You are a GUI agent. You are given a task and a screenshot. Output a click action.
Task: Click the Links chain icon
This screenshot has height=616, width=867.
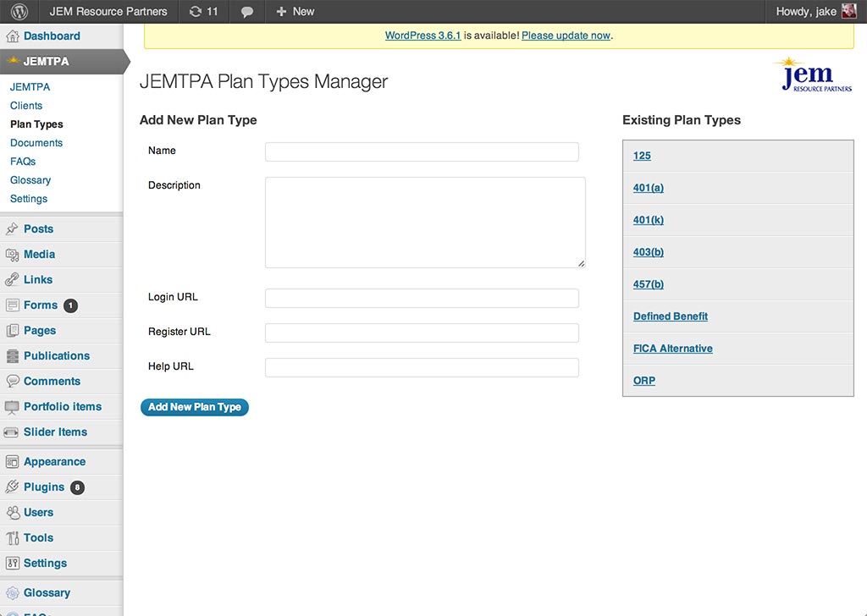pos(12,279)
